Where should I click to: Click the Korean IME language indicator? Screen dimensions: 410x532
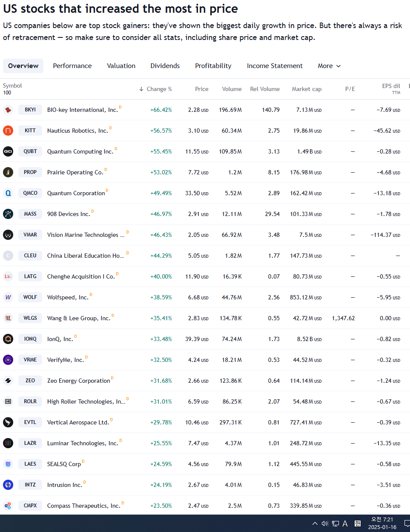[x=358, y=523]
